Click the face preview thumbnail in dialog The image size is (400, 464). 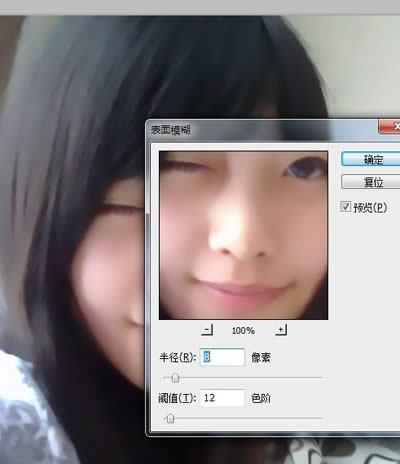243,235
